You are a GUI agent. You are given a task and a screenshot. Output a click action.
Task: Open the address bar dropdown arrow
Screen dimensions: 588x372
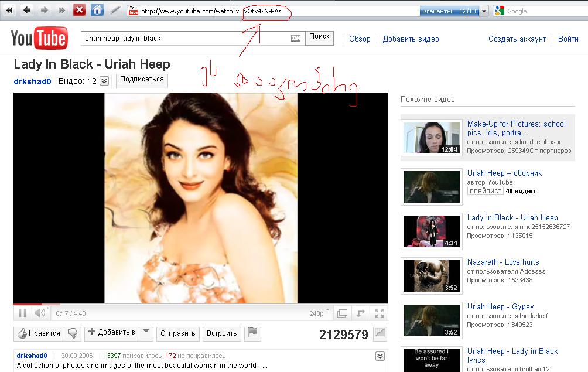(x=484, y=11)
